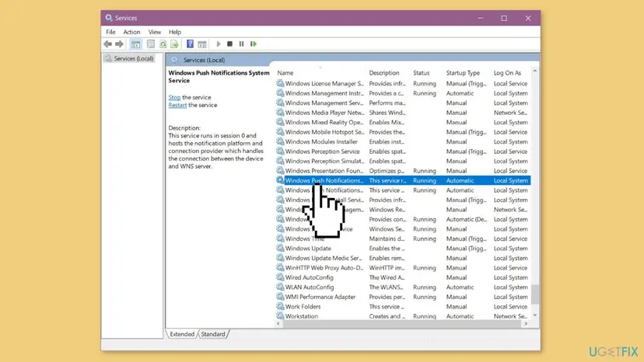Image resolution: width=644 pixels, height=362 pixels.
Task: Click Services app icon in title bar
Action: [109, 18]
